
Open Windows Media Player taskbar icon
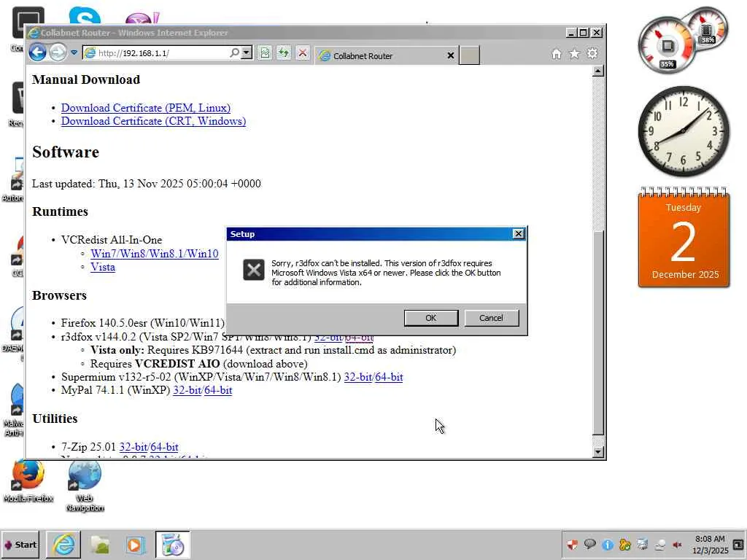click(135, 545)
